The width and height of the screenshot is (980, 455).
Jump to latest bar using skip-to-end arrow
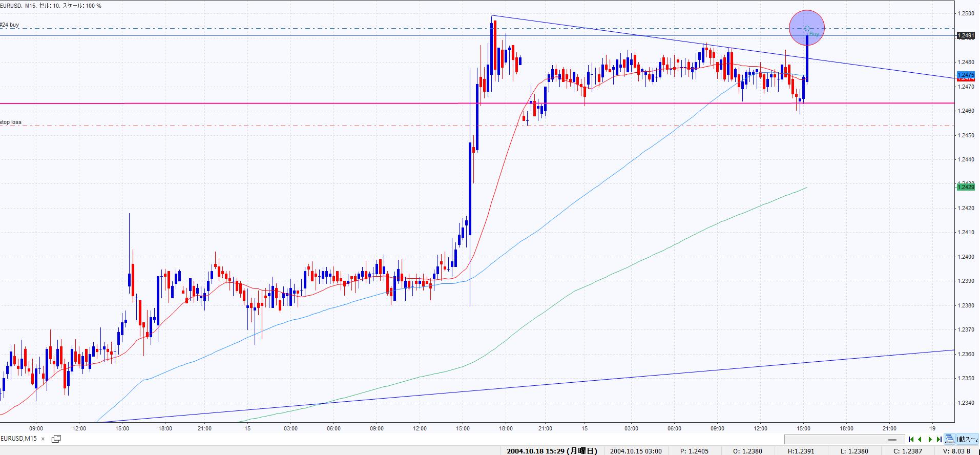point(939,439)
